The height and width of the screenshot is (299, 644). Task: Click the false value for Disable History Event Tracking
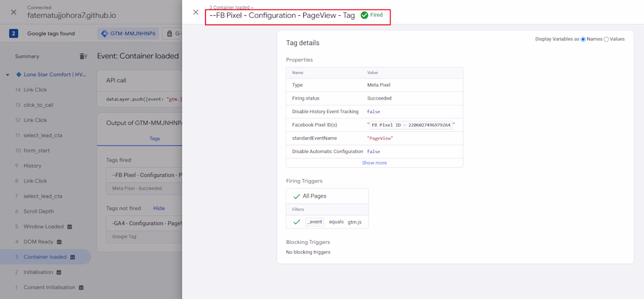coord(374,111)
